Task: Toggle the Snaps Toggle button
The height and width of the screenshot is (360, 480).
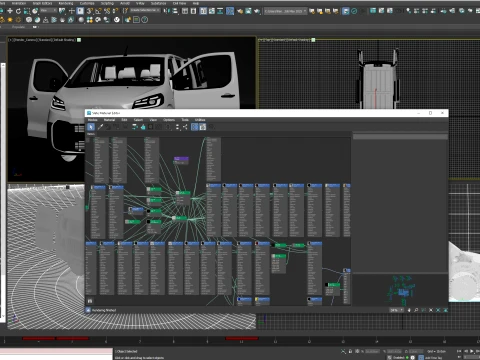Action: click(90, 11)
